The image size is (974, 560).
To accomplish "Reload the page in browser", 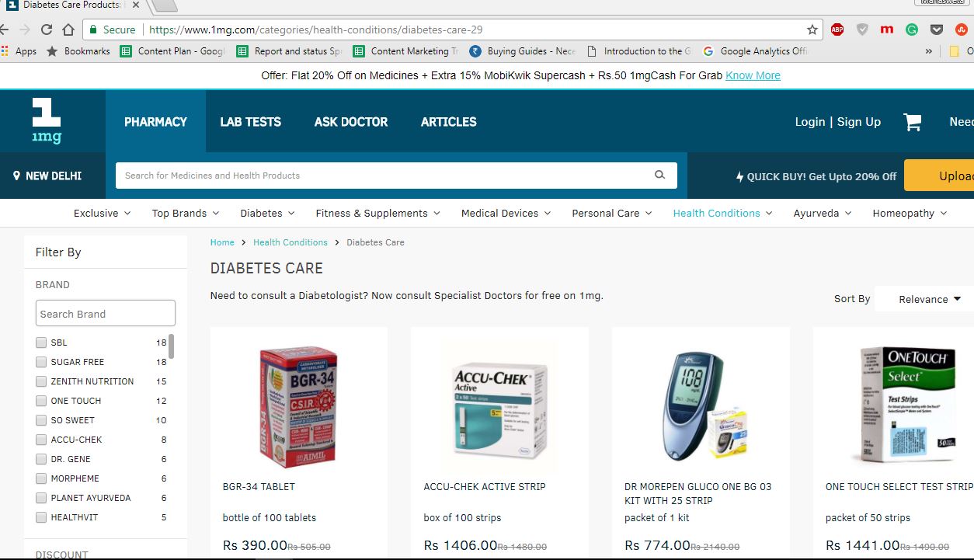I will [x=47, y=30].
